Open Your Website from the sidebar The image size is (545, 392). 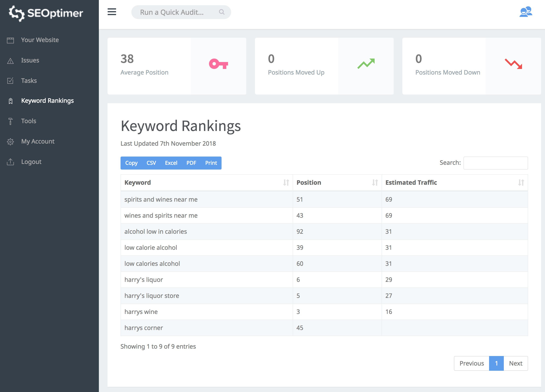coord(40,40)
